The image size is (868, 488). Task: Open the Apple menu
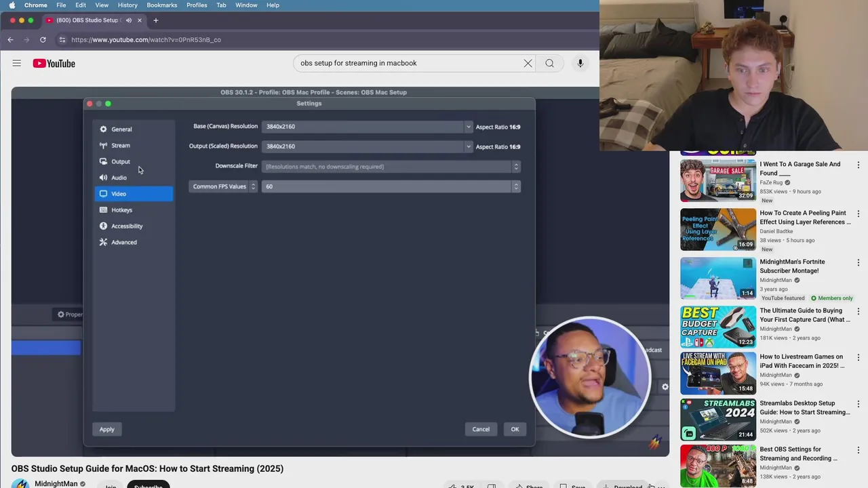[x=12, y=5]
